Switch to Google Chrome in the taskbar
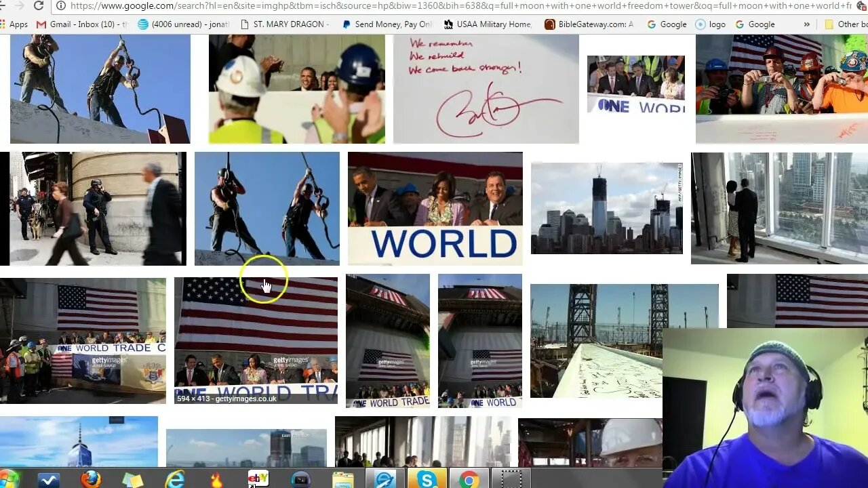This screenshot has width=868, height=488. [469, 479]
